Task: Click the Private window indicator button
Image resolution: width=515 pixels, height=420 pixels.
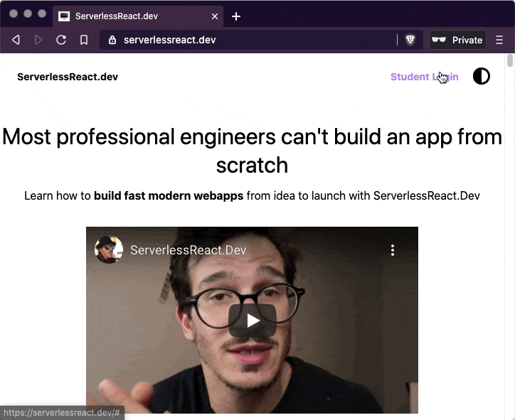Action: 457,40
